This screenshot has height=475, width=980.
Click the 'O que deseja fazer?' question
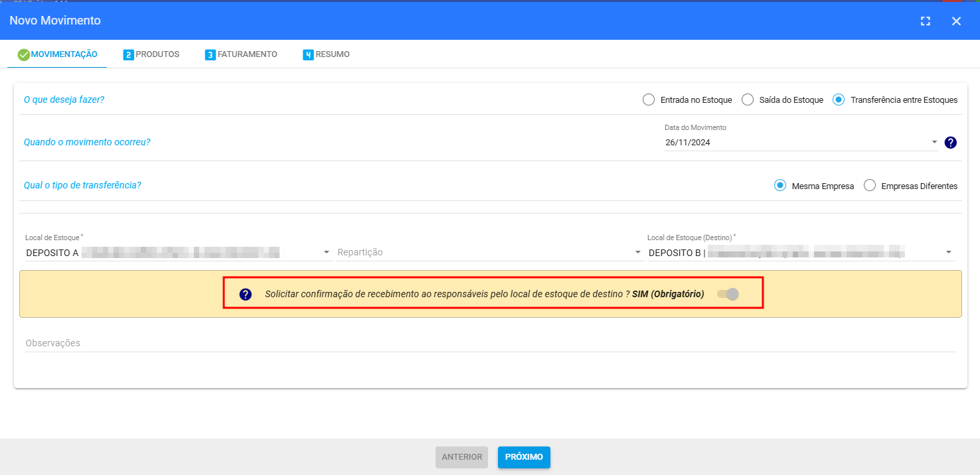(64, 100)
